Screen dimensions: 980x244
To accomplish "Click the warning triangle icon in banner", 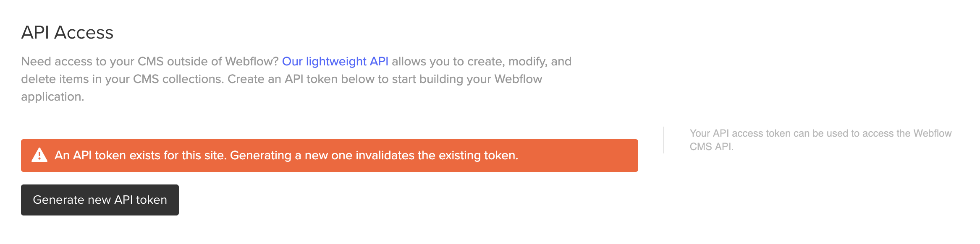I will tap(39, 155).
